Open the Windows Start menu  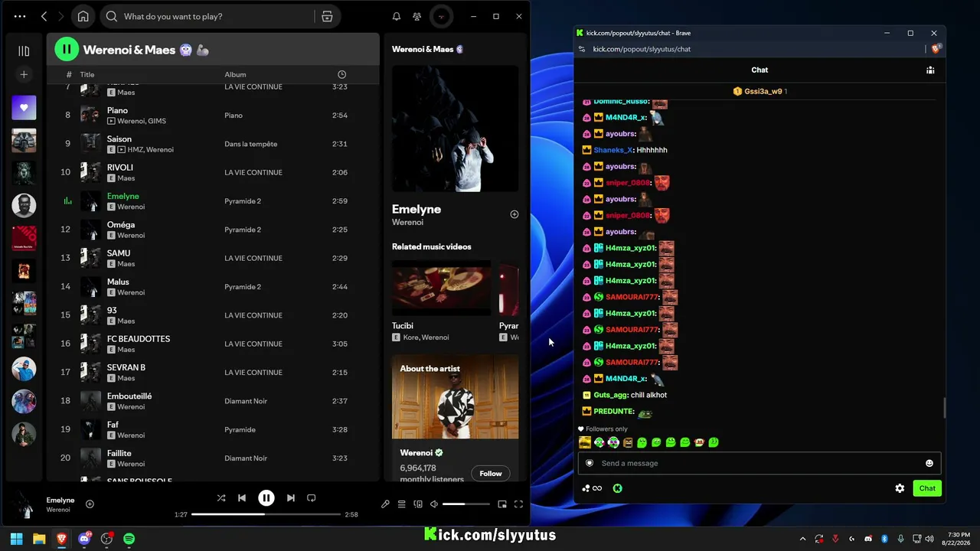pyautogui.click(x=16, y=539)
